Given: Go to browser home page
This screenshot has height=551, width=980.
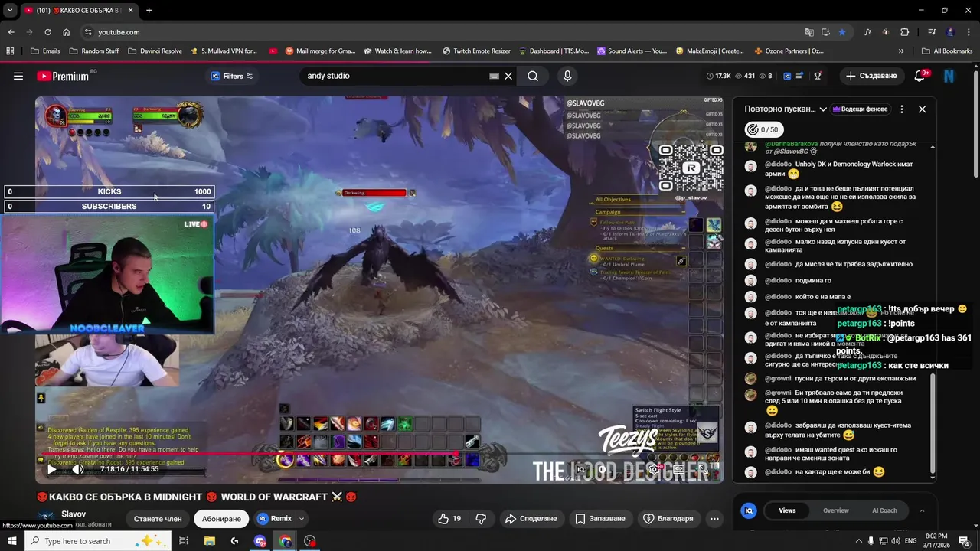Looking at the screenshot, I should pos(66,32).
